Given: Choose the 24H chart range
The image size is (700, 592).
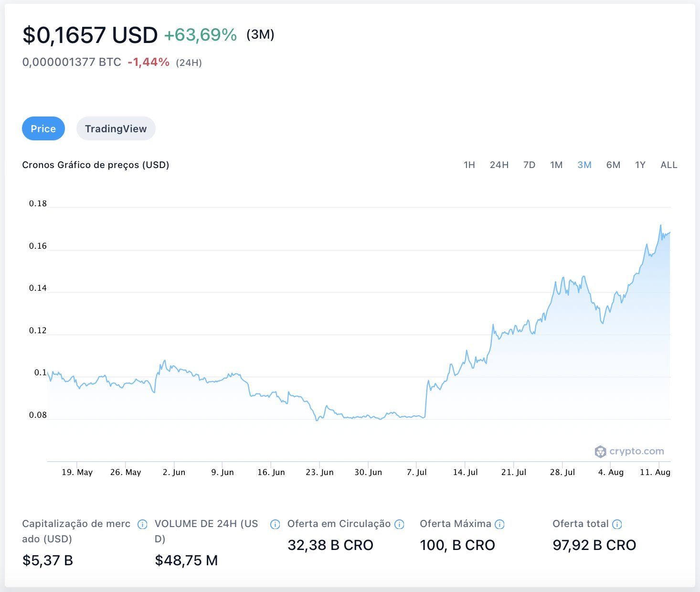Looking at the screenshot, I should (499, 165).
